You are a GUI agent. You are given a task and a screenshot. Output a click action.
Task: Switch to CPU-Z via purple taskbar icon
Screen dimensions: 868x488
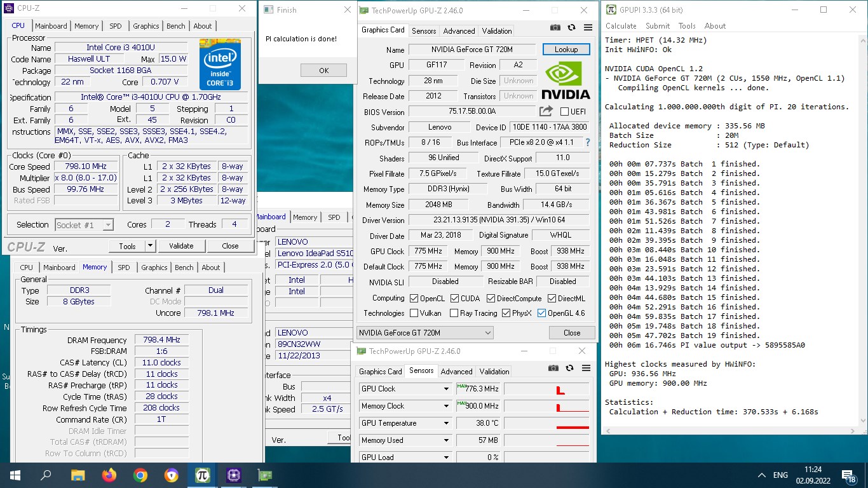click(x=233, y=475)
